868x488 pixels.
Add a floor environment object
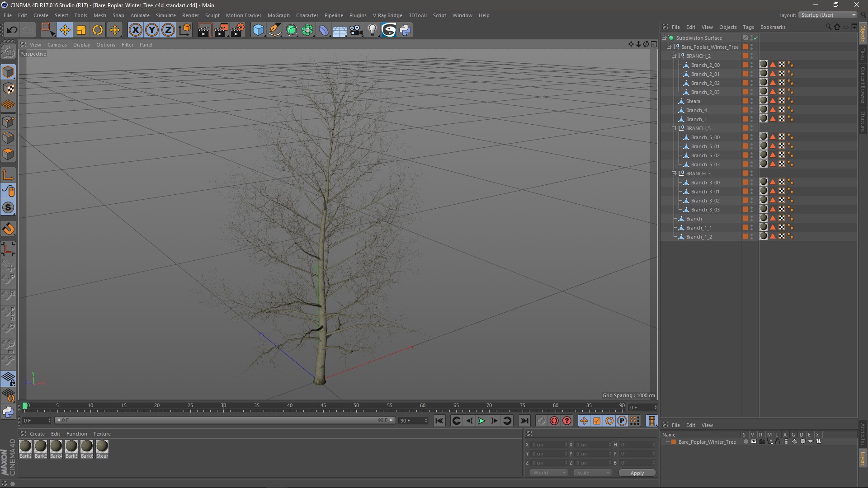point(340,30)
